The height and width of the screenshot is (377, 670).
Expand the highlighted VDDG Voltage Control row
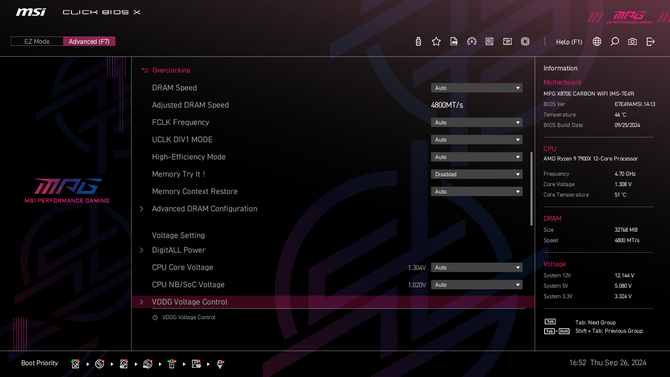(x=333, y=302)
